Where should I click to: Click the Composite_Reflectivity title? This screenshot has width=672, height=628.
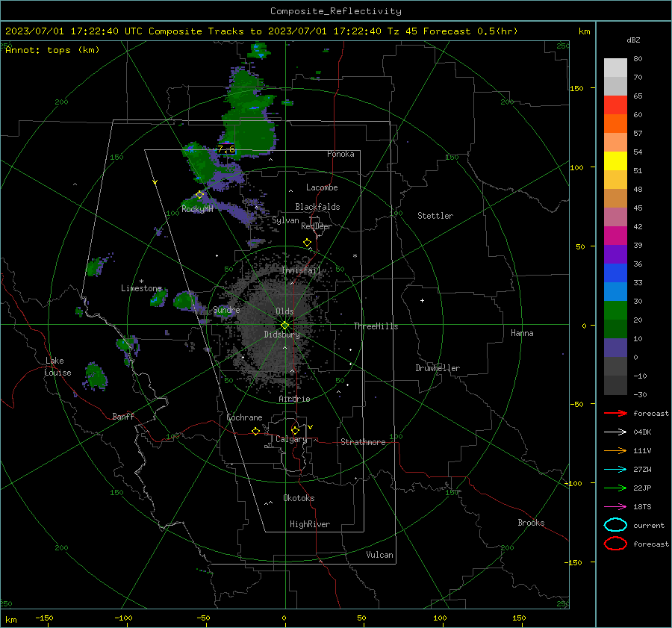336,11
